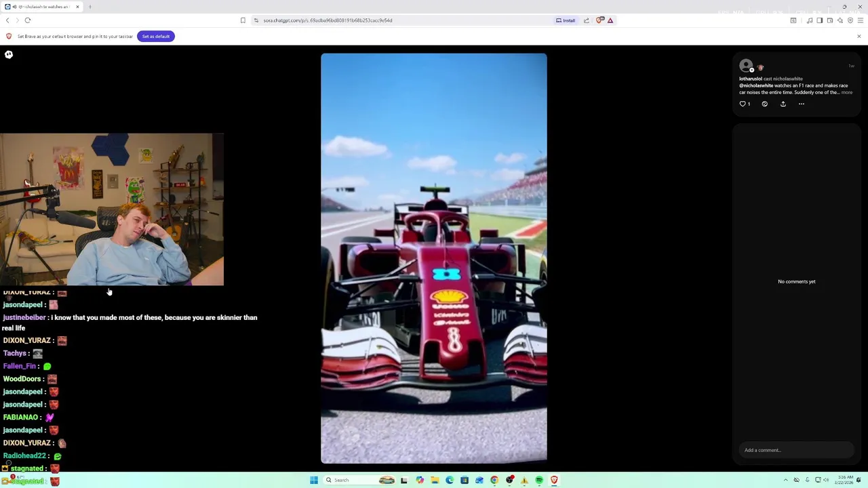Open the new tab plus button

click(90, 7)
